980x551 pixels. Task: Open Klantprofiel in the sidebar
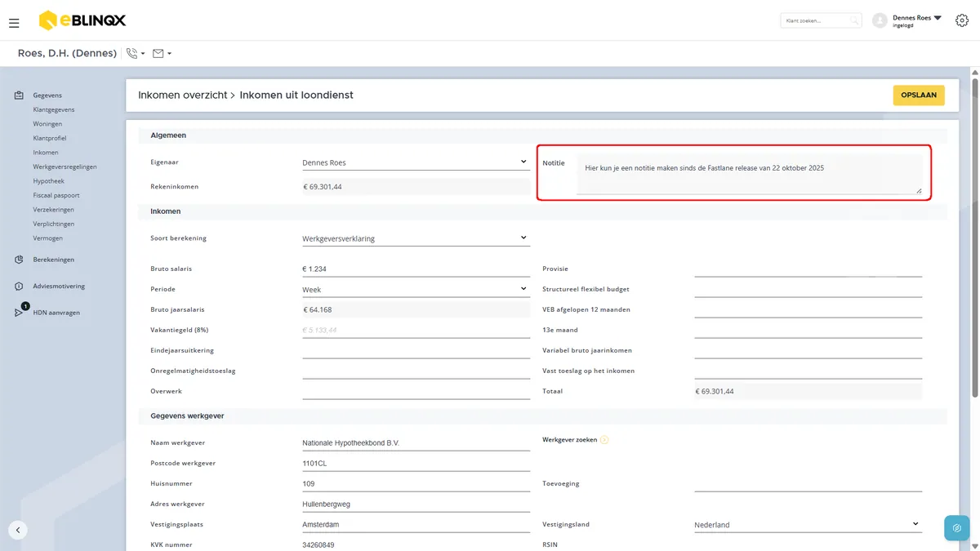tap(50, 138)
